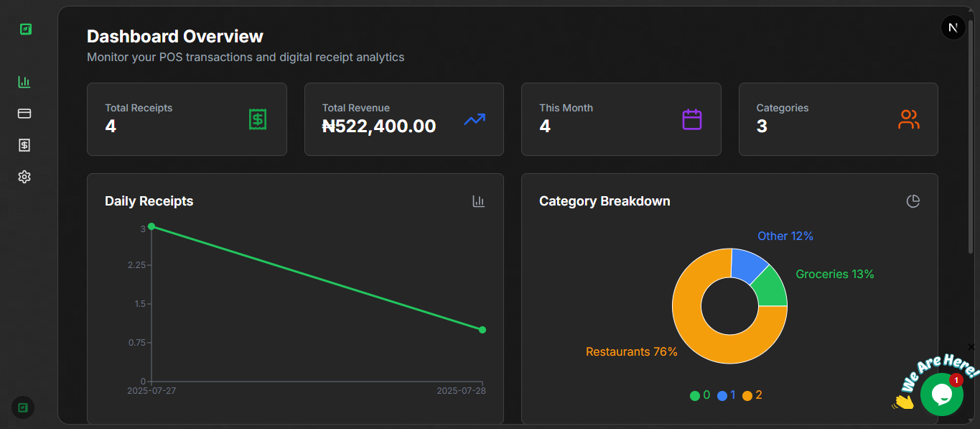
Task: Open the card payments sidebar icon
Action: coord(24,114)
